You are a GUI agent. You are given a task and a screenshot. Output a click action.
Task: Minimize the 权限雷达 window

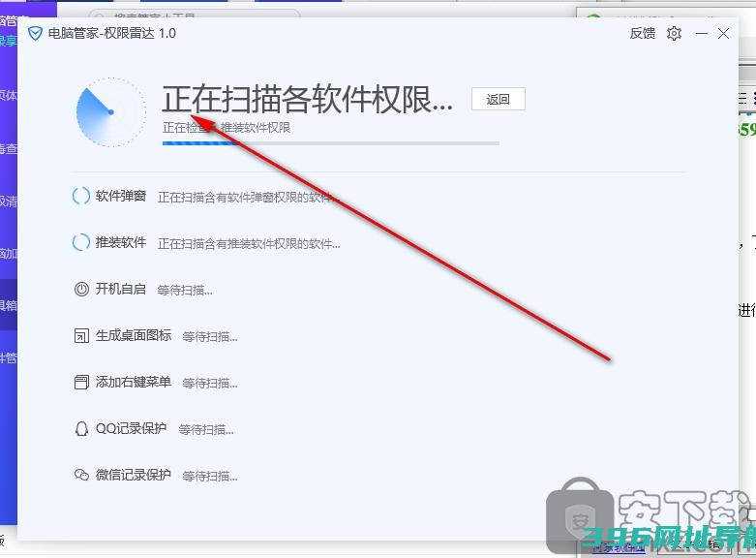point(702,33)
